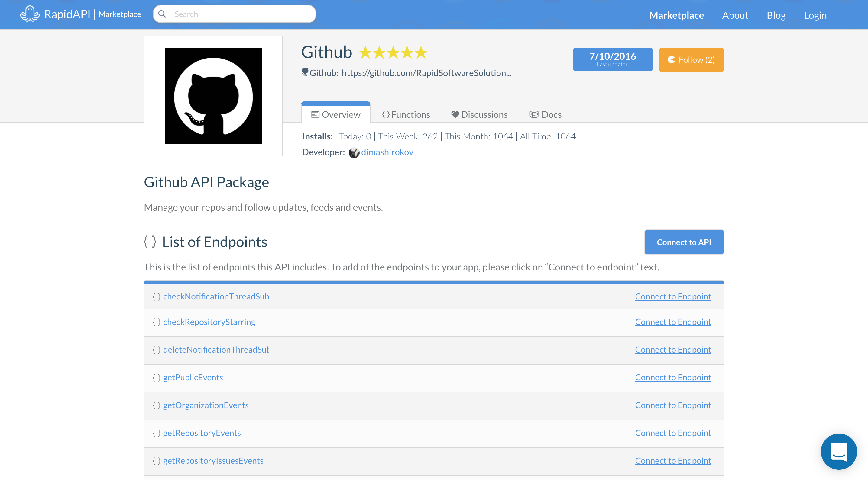Click the Connect to API button
The width and height of the screenshot is (868, 480).
(x=684, y=242)
